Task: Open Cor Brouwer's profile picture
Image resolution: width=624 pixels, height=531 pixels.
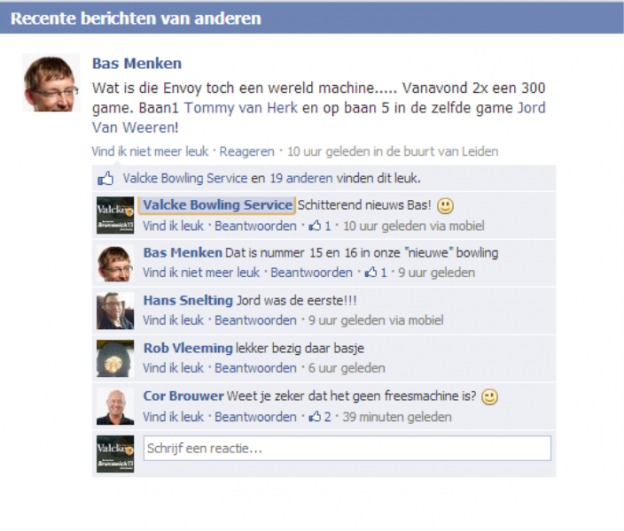Action: point(115,406)
